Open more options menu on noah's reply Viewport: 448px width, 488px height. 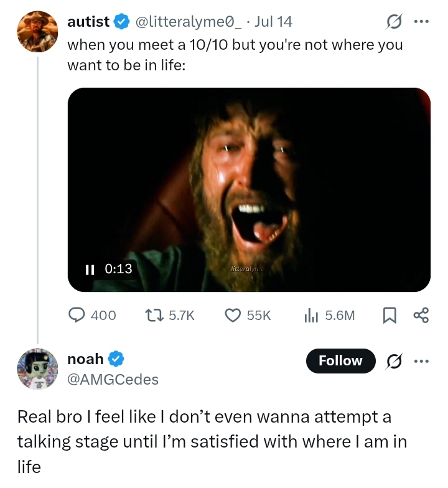coord(422,361)
